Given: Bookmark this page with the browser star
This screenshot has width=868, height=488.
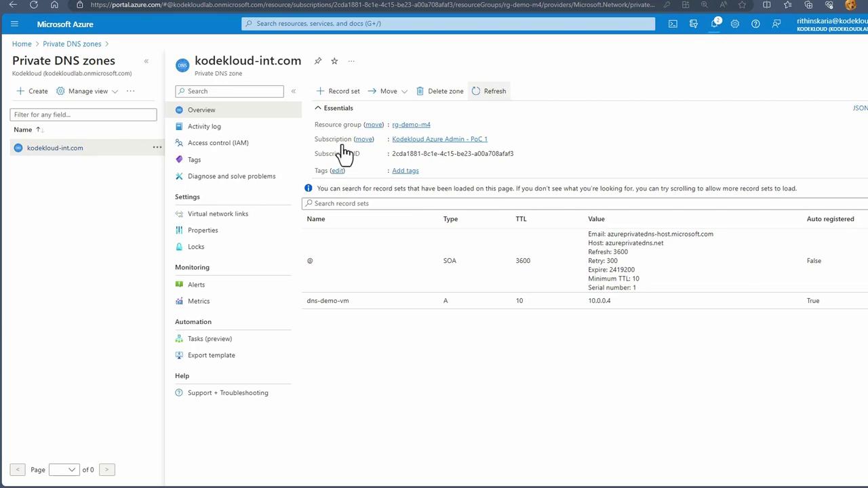Looking at the screenshot, I should tap(743, 5).
